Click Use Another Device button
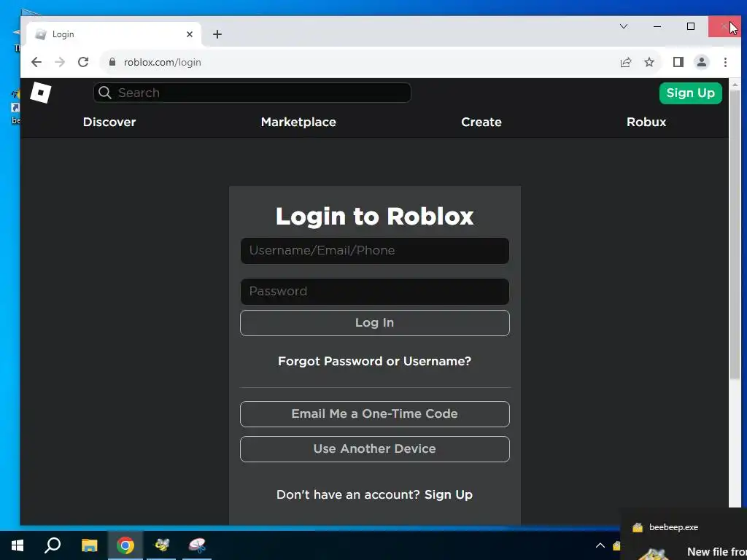This screenshot has height=560, width=747. (x=375, y=449)
